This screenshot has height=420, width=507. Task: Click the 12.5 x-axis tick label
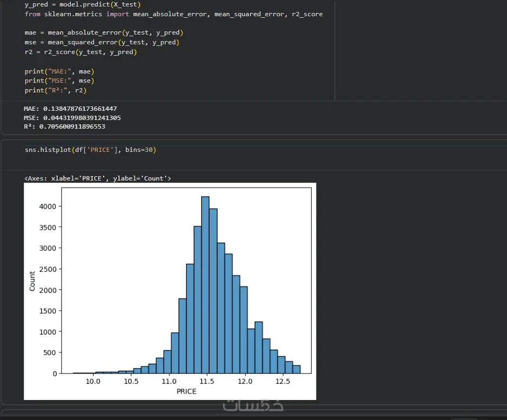283,382
